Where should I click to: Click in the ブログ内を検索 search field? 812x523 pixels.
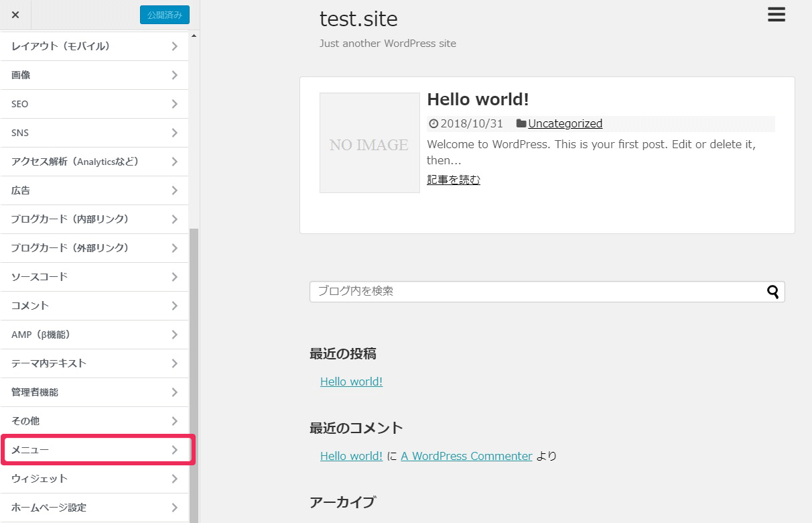[536, 292]
